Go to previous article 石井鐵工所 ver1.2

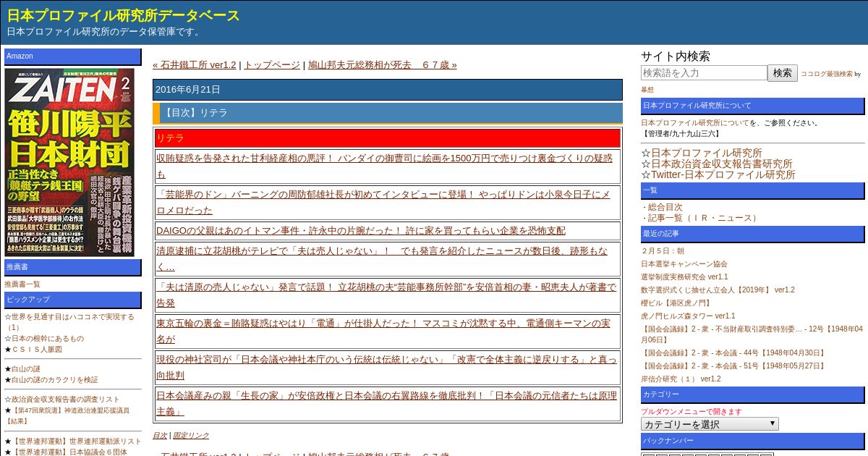(x=194, y=64)
